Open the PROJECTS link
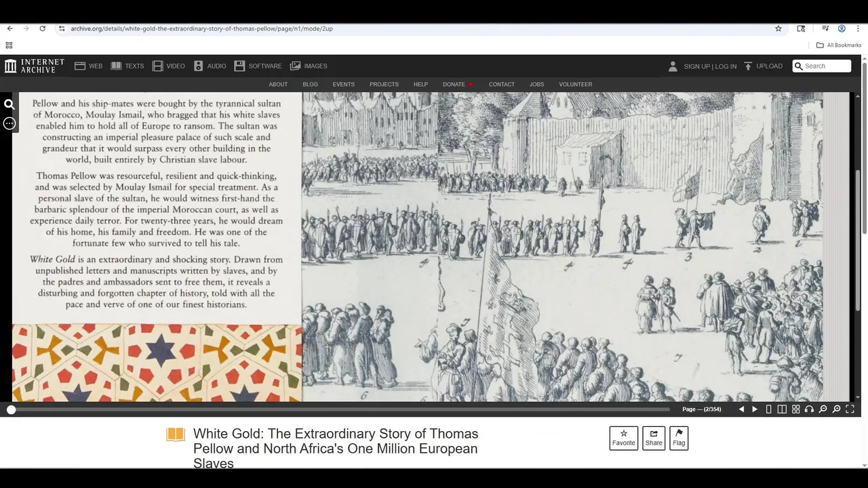Viewport: 868px width, 488px height. pyautogui.click(x=384, y=84)
